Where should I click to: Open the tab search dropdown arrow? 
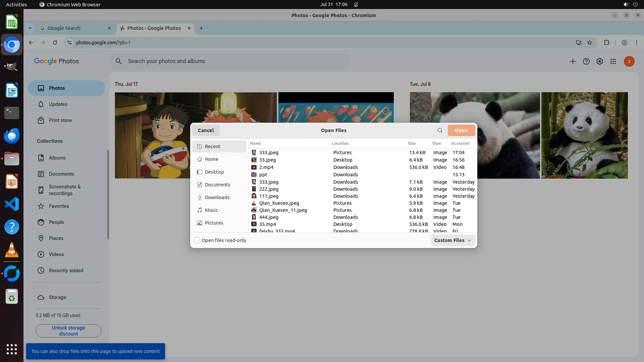[30, 28]
